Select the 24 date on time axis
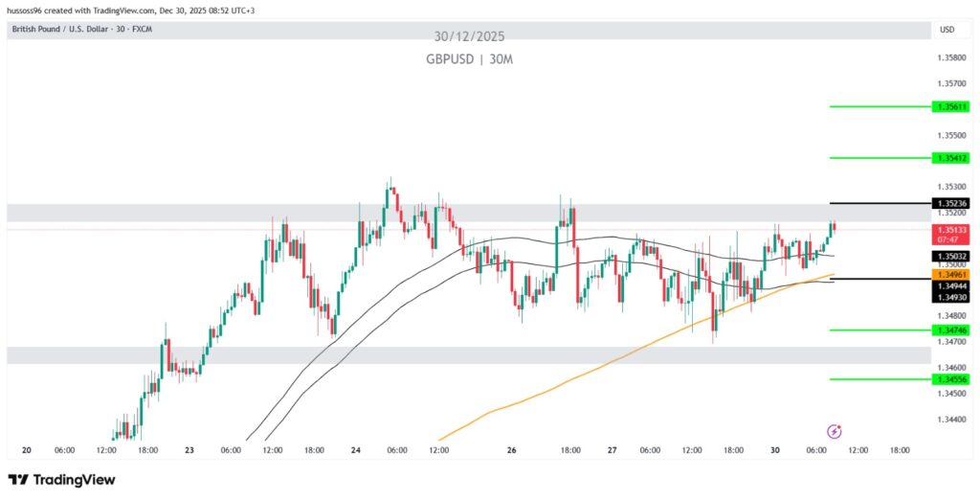980x500 pixels. 356,449
